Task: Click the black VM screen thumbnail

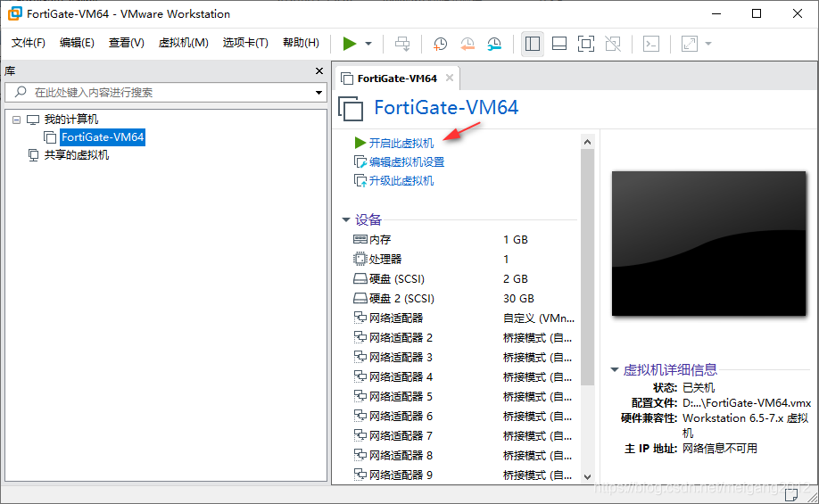Action: (x=708, y=244)
